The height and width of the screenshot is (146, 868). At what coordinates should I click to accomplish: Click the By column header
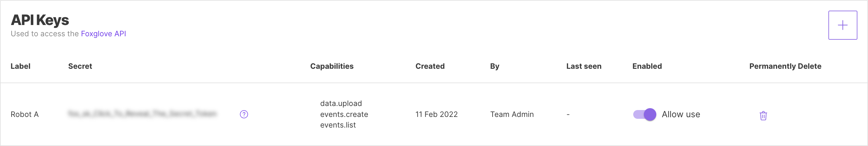click(495, 66)
